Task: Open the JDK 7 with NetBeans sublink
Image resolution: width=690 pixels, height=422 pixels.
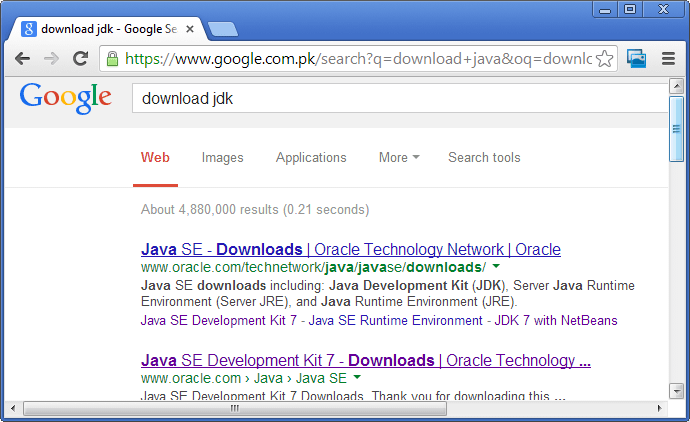Action: pos(564,321)
